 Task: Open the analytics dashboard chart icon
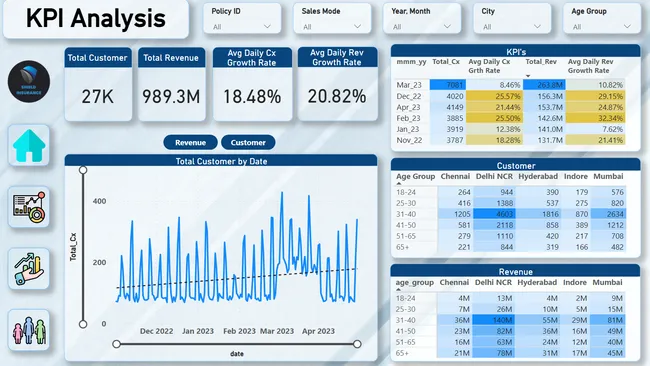pos(29,207)
